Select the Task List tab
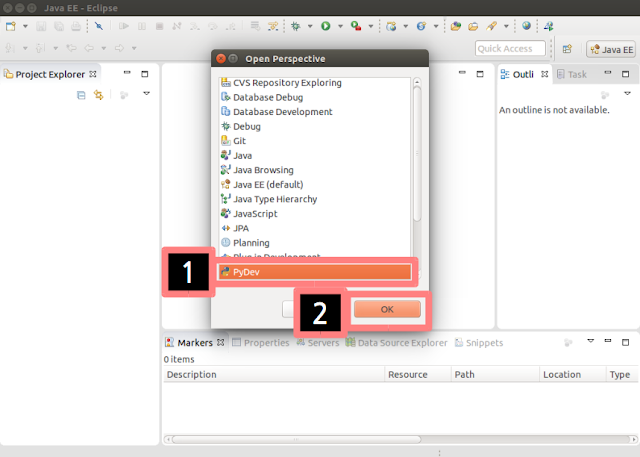Viewport: 640px width, 457px height. 572,74
